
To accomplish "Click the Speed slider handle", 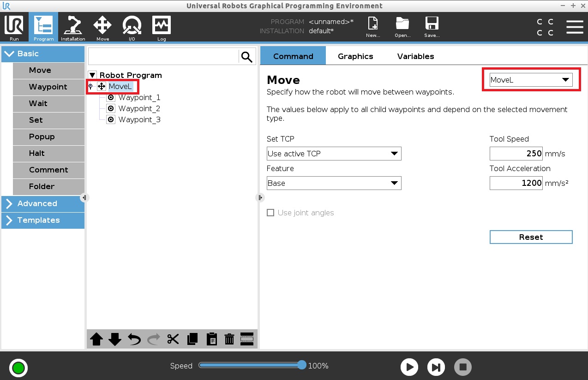I will click(302, 365).
